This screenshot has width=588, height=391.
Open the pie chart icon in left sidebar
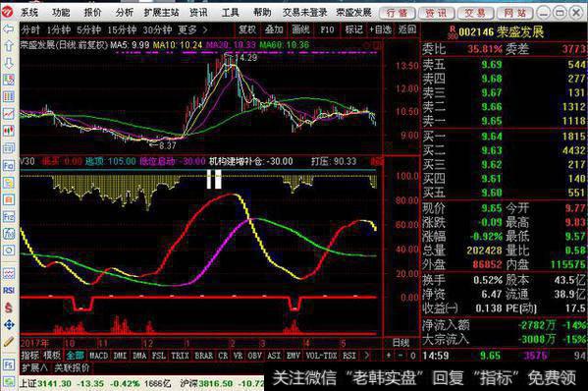(x=8, y=80)
